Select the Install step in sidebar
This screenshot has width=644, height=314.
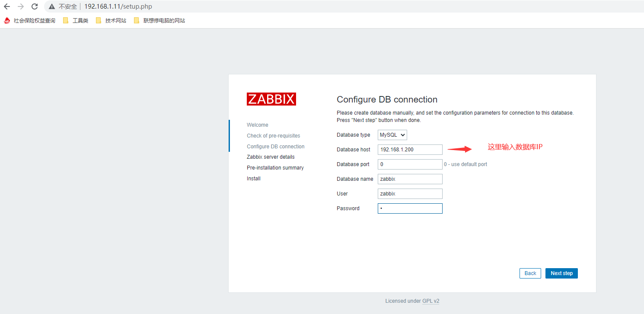[x=254, y=179]
